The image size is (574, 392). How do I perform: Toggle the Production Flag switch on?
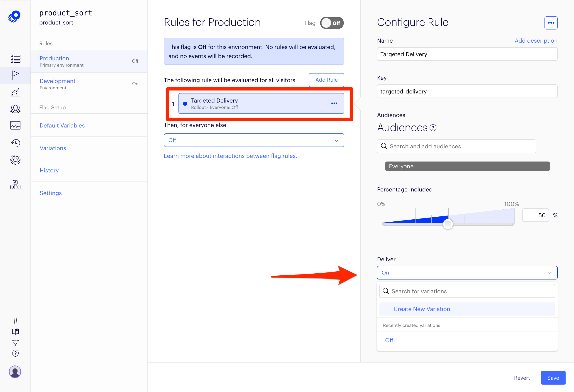click(x=332, y=23)
